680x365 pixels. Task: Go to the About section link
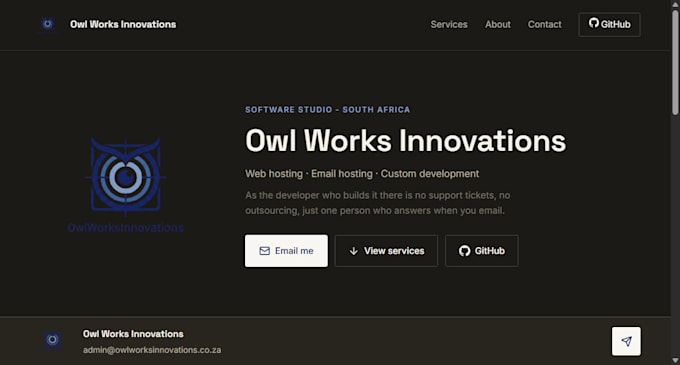coord(498,24)
